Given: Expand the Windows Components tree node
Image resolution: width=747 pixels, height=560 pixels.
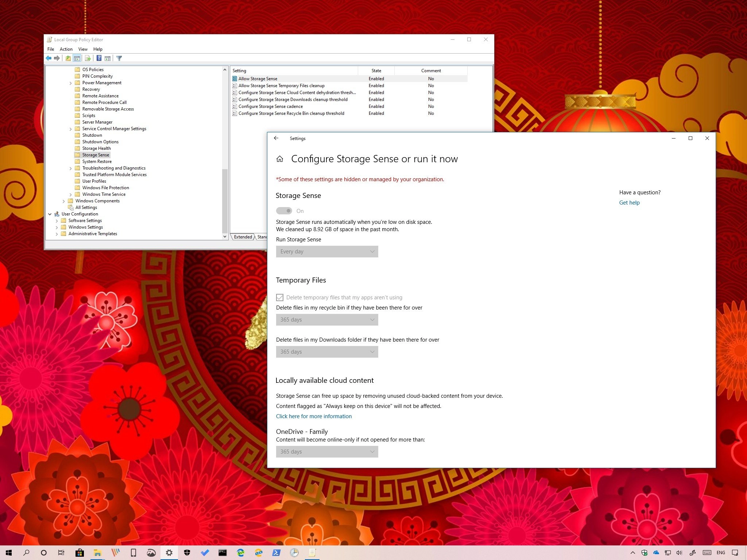Looking at the screenshot, I should coord(64,201).
